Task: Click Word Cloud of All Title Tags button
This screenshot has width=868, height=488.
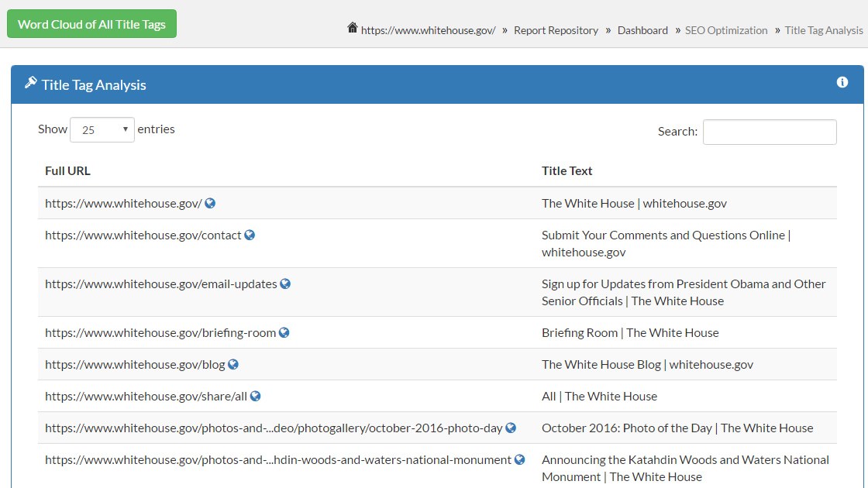Action: click(92, 24)
